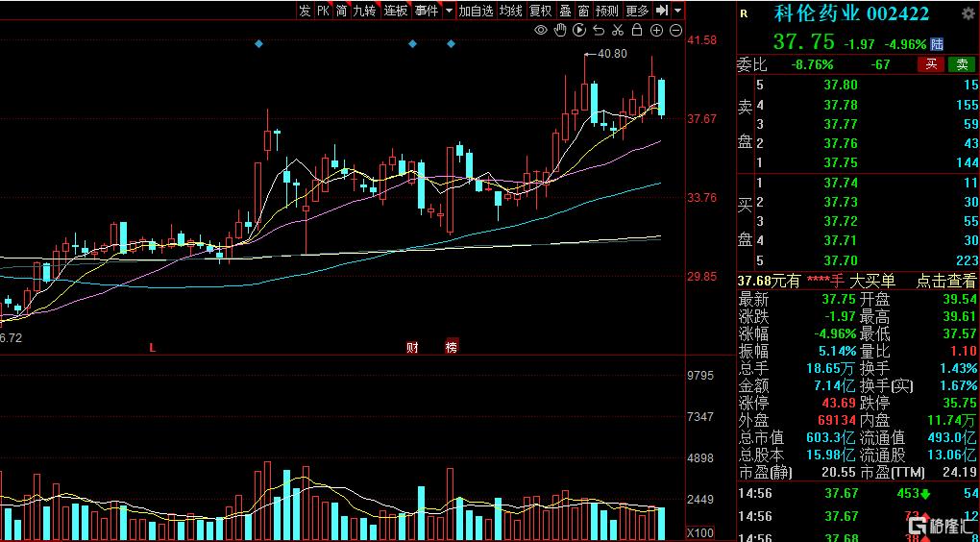Select sell level 4 price 37.78
980x542 pixels.
tap(841, 105)
